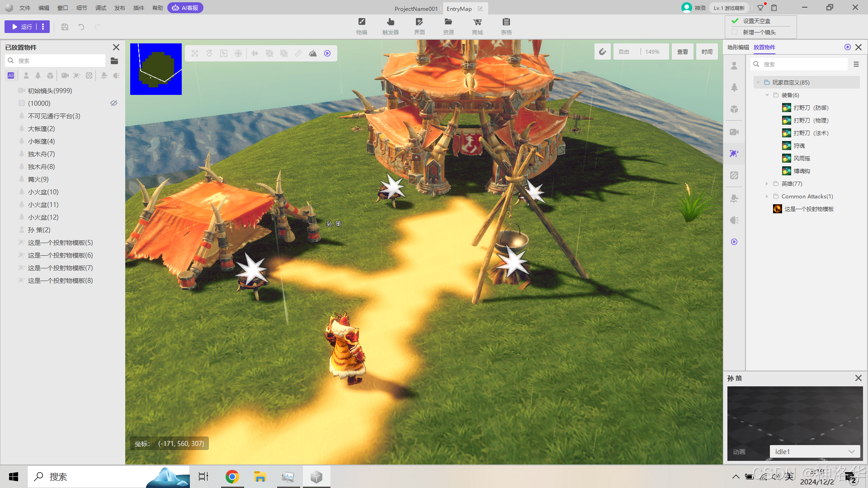Toggle the 设置天空盒 checkmark option
This screenshot has height=488, width=868.
(735, 21)
